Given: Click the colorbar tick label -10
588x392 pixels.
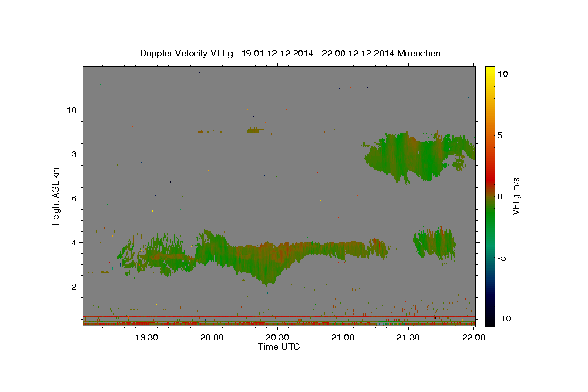Looking at the screenshot, I should [504, 318].
